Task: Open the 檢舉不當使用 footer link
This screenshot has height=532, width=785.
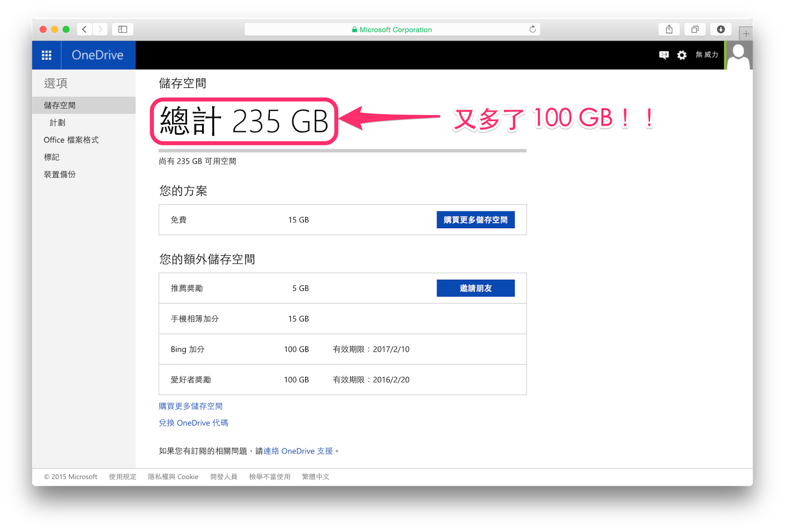Action: pos(270,477)
